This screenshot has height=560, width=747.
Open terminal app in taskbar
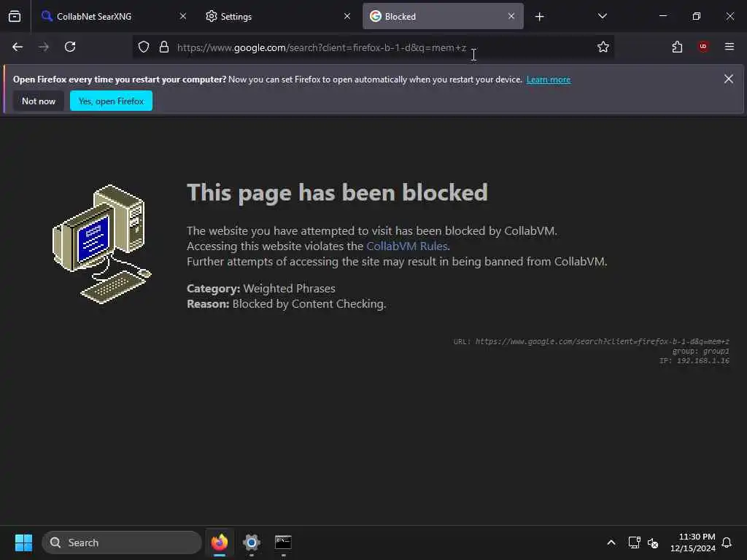click(x=283, y=542)
